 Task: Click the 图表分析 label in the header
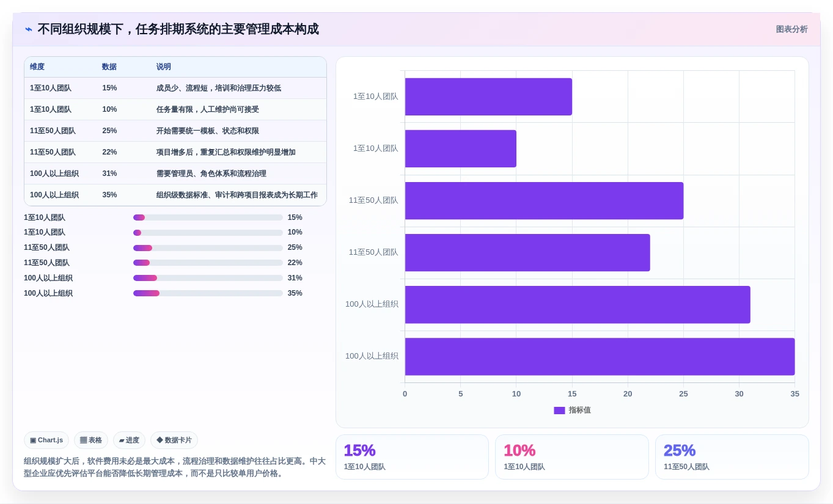coord(791,29)
